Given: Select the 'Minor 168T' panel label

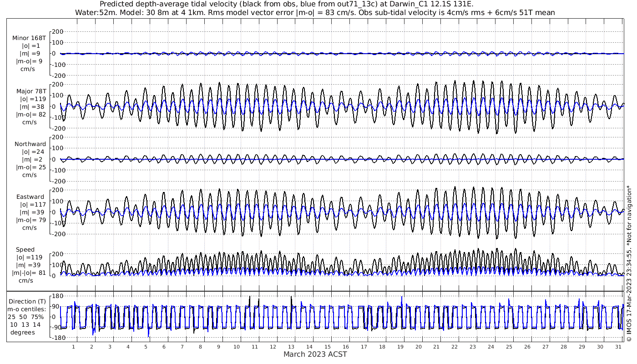Looking at the screenshot, I should [30, 38].
